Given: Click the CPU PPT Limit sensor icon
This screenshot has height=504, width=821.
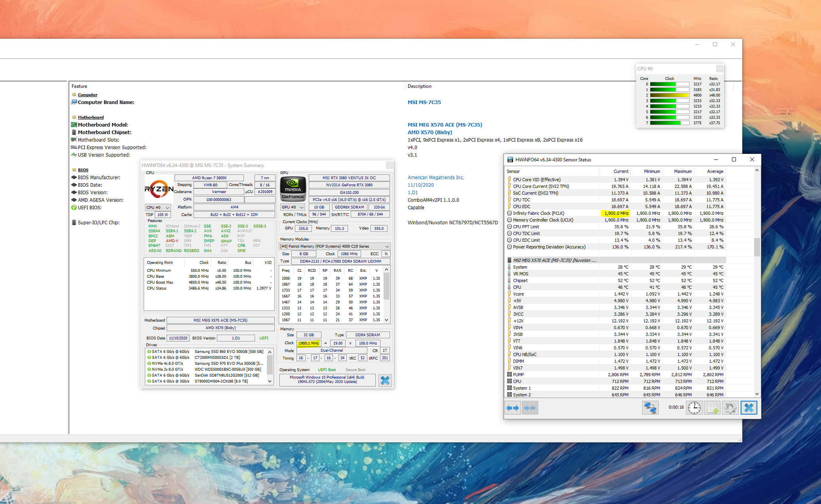Looking at the screenshot, I should [x=509, y=227].
